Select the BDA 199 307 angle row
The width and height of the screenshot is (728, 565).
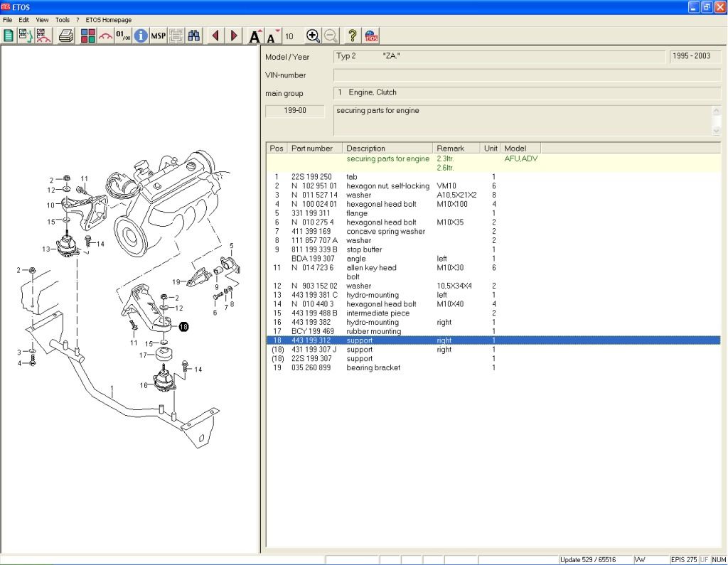(493, 259)
